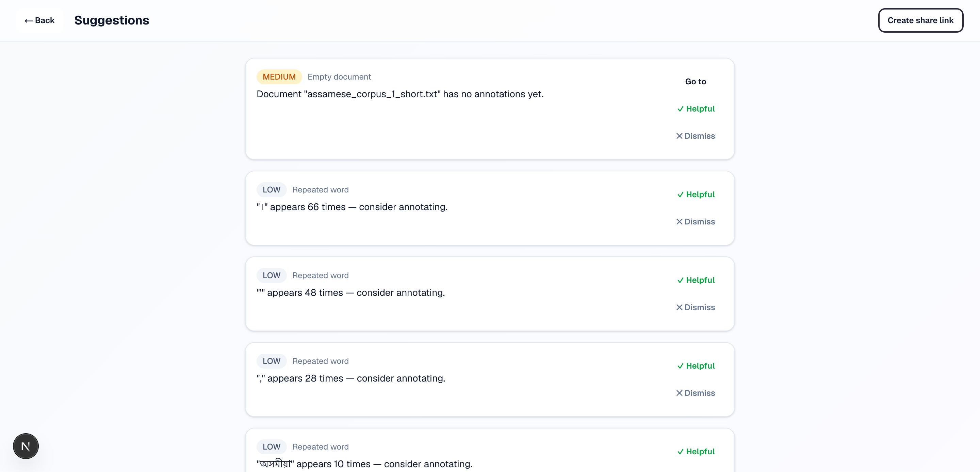Dismiss the 48 times repeated word suggestion
The width and height of the screenshot is (980, 472).
[x=696, y=307]
